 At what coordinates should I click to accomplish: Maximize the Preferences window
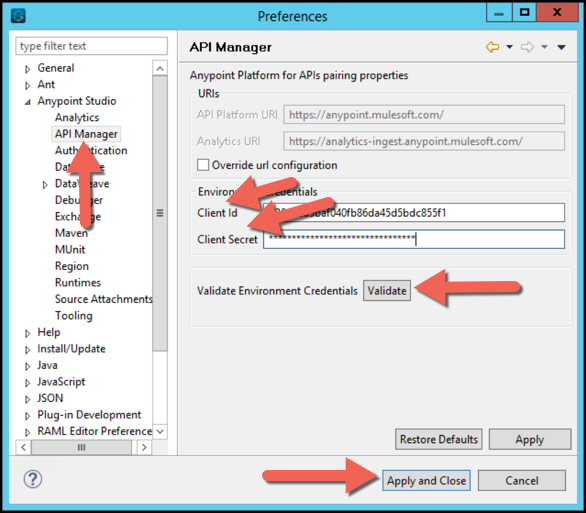point(524,13)
